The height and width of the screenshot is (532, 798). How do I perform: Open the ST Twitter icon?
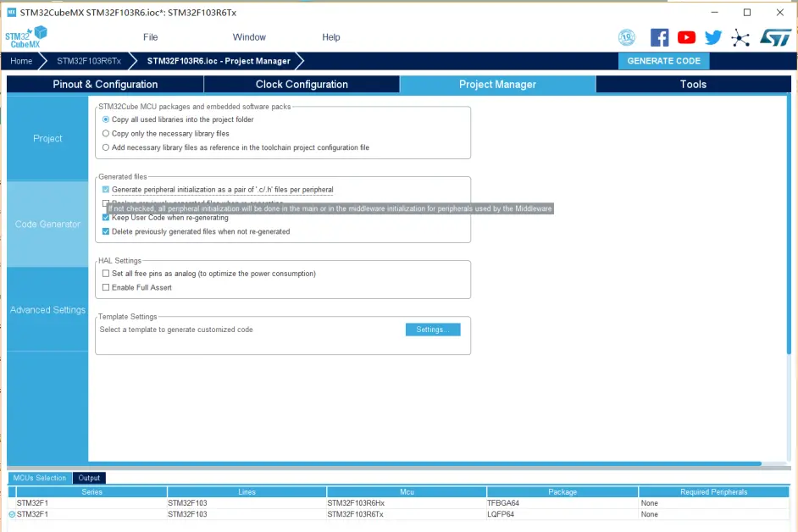tap(713, 37)
